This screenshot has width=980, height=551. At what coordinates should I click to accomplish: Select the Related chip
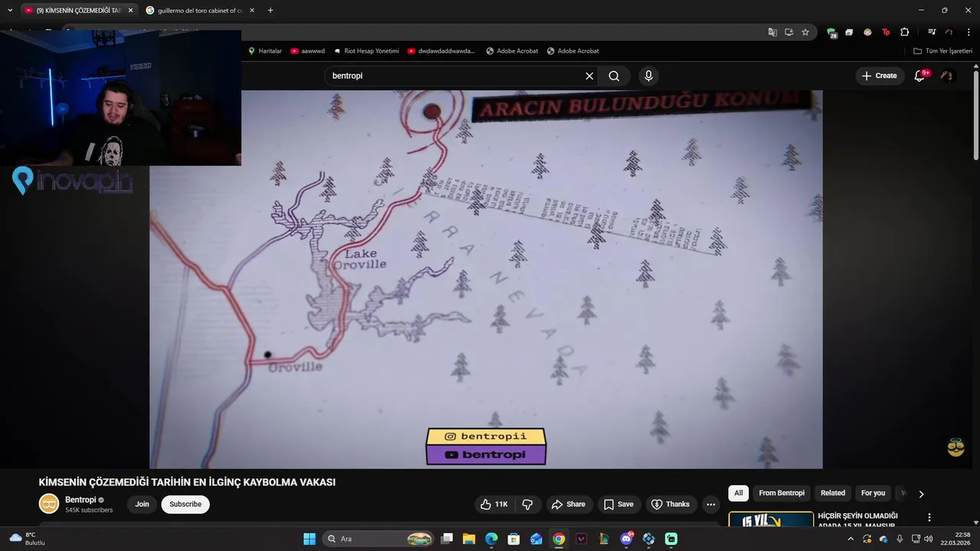[833, 493]
